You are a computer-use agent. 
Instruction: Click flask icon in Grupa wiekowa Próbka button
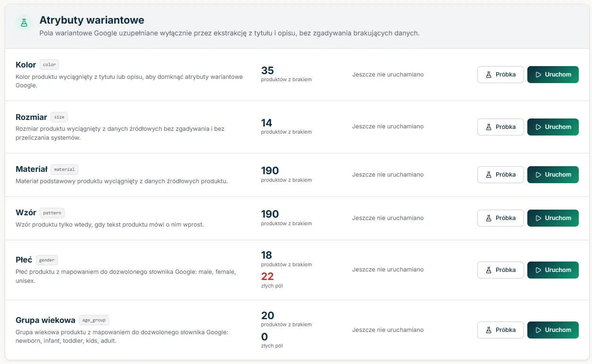(x=489, y=330)
